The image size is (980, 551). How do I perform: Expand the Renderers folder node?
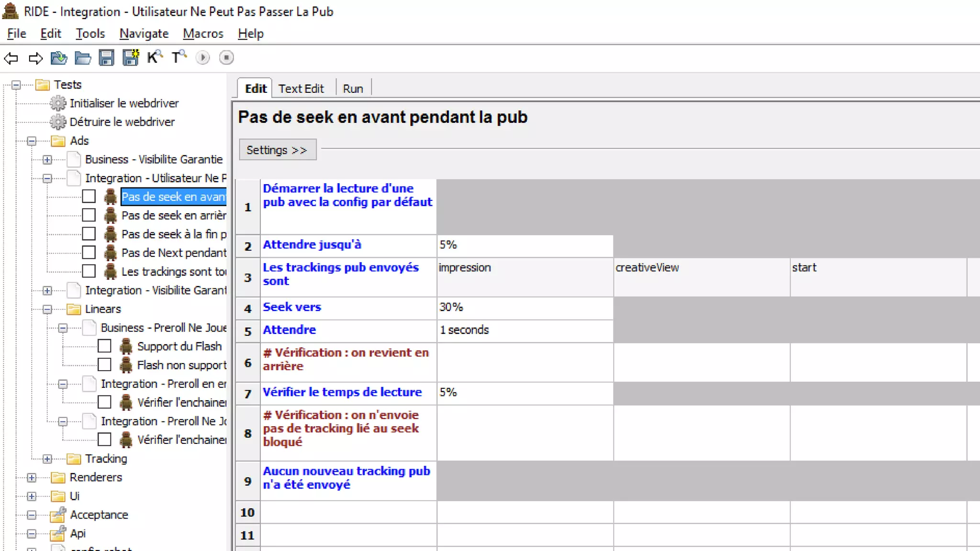tap(32, 478)
